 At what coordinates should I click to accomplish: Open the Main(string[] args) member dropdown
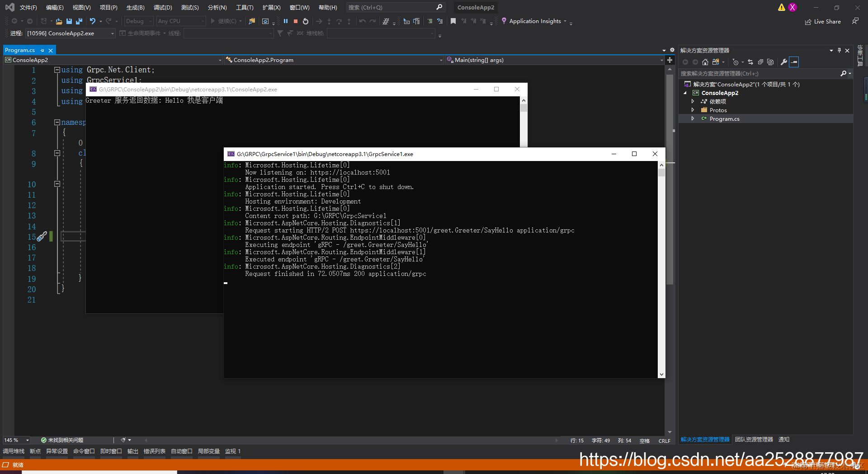pyautogui.click(x=555, y=60)
